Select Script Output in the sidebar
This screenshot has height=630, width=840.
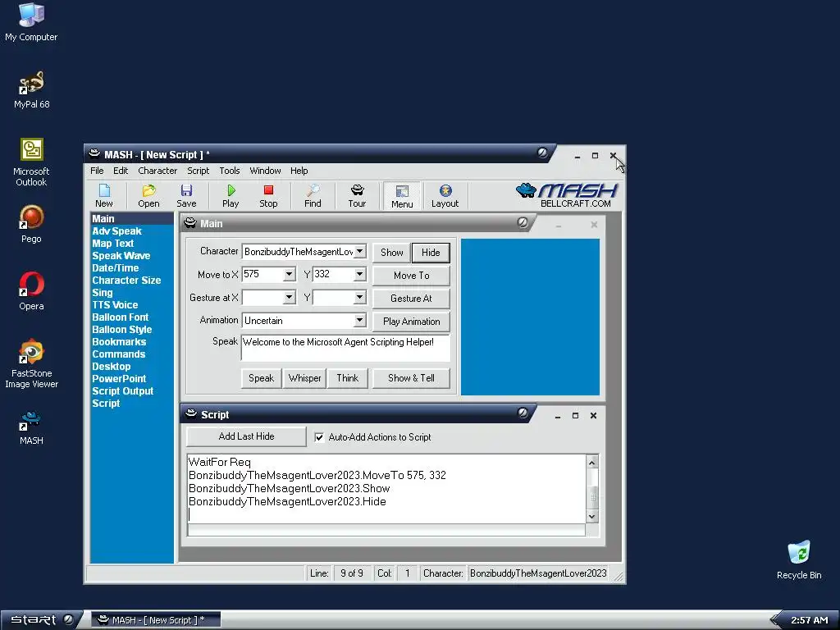point(123,391)
